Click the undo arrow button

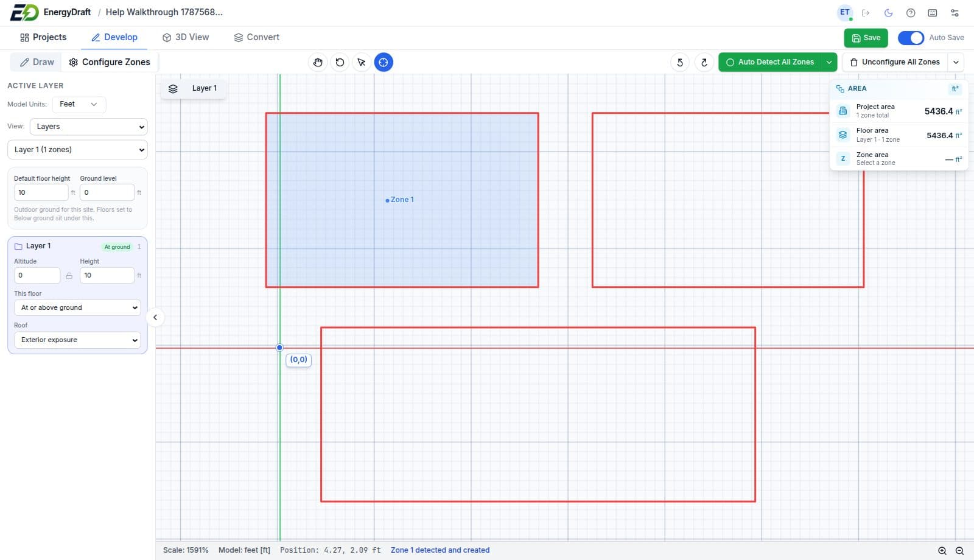680,62
